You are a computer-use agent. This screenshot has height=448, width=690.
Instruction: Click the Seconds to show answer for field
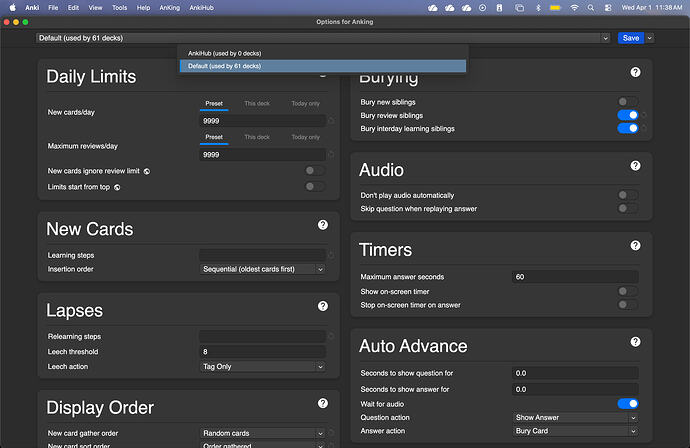click(575, 389)
